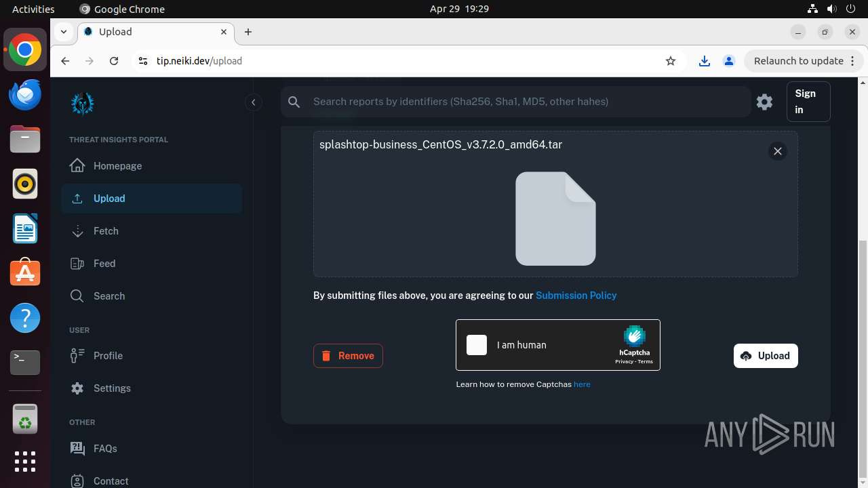Click Relaunch to update button
This screenshot has height=488, width=868.
click(x=804, y=61)
